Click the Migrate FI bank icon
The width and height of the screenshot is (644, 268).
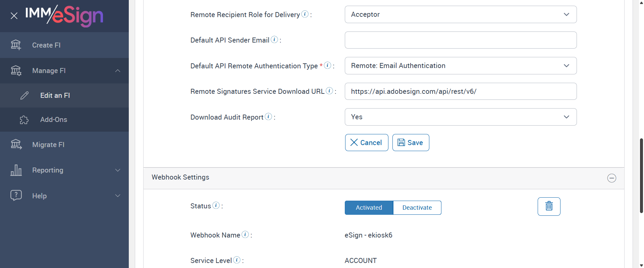16,144
